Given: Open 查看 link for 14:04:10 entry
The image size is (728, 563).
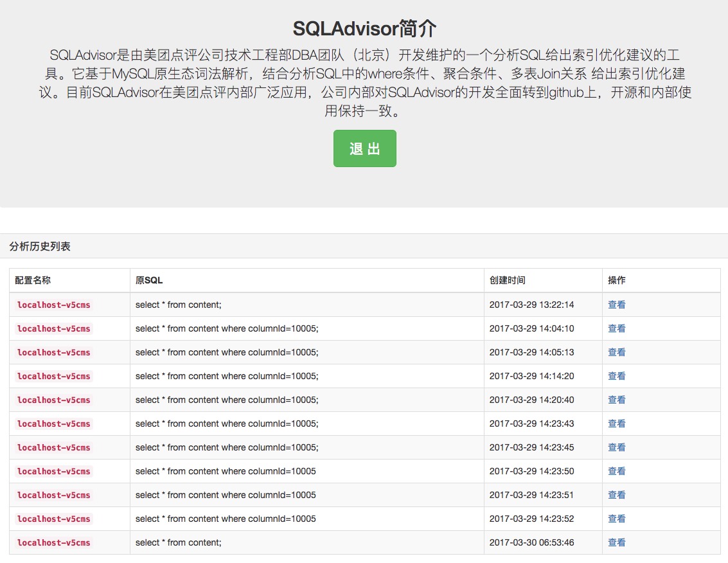Looking at the screenshot, I should pos(617,328).
